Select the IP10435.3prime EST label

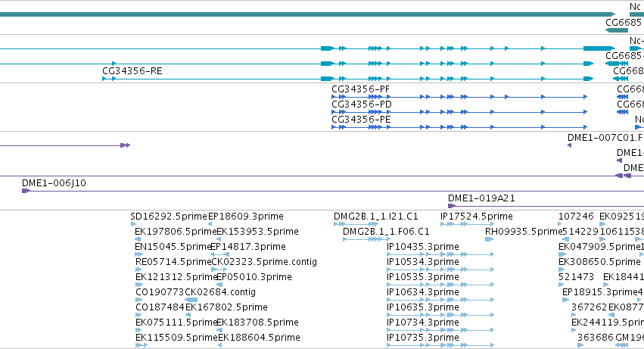[422, 247]
